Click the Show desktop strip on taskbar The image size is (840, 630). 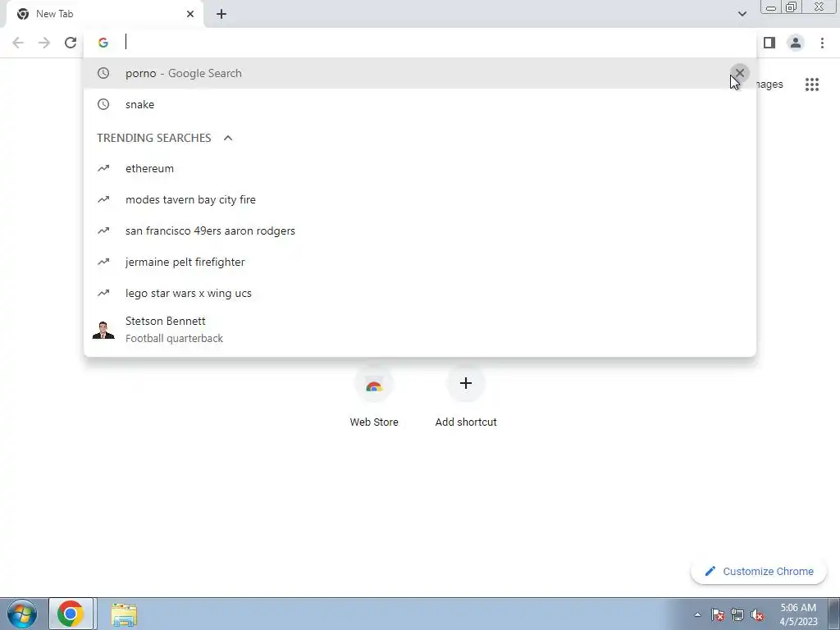point(834,614)
